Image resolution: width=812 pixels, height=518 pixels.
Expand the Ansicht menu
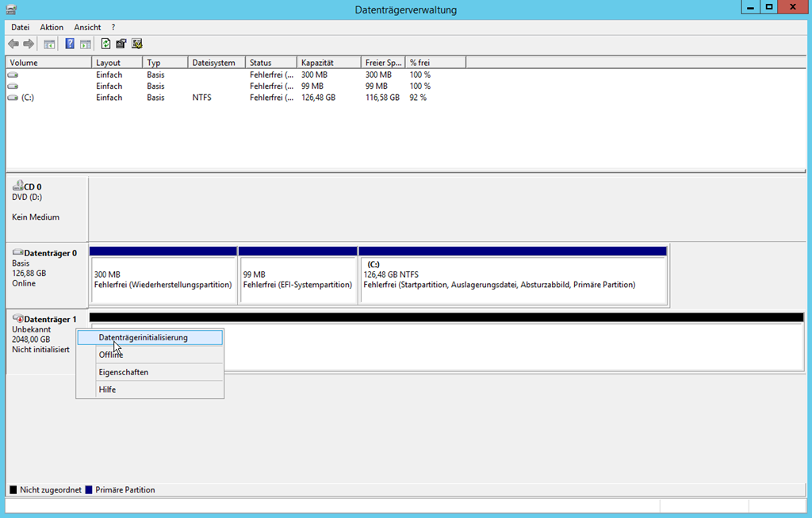[x=87, y=27]
